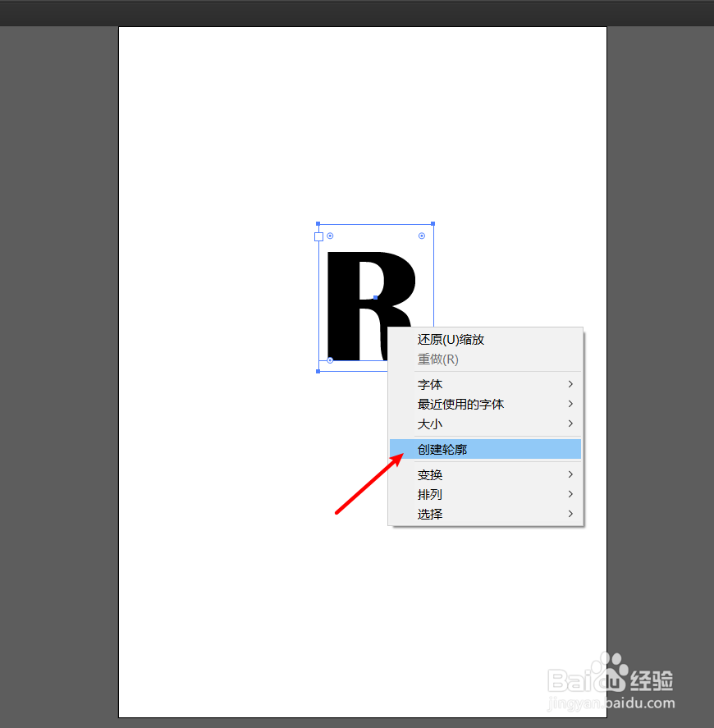
Task: Select the top-right circular target handle
Action: tap(421, 236)
